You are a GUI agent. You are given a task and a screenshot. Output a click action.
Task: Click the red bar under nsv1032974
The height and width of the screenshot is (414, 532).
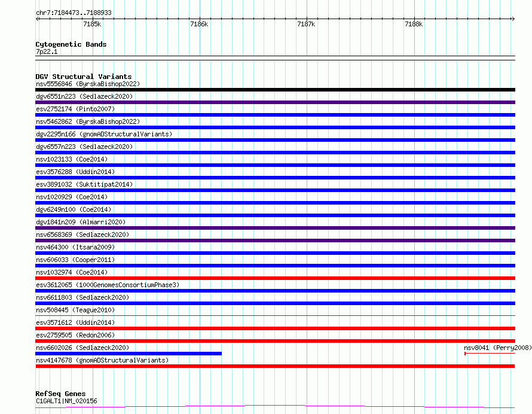[x=275, y=278]
